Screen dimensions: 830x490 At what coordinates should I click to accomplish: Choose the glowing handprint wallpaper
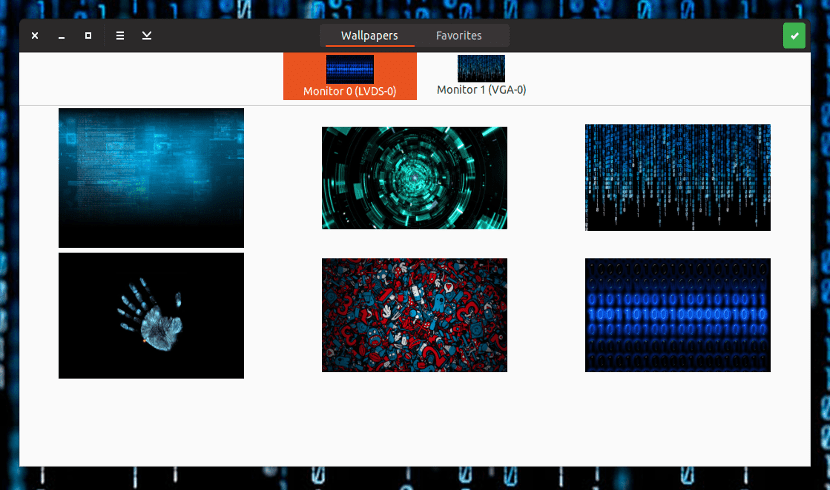(x=151, y=315)
